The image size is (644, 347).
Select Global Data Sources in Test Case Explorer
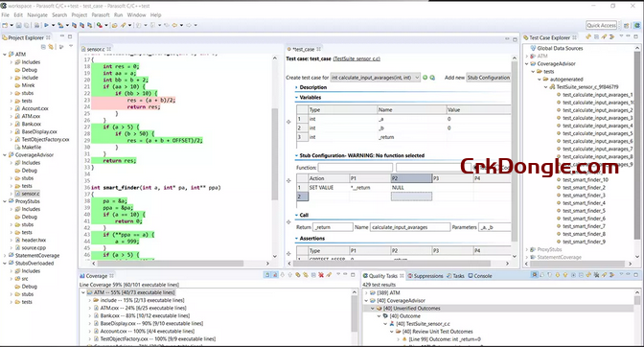(560, 49)
